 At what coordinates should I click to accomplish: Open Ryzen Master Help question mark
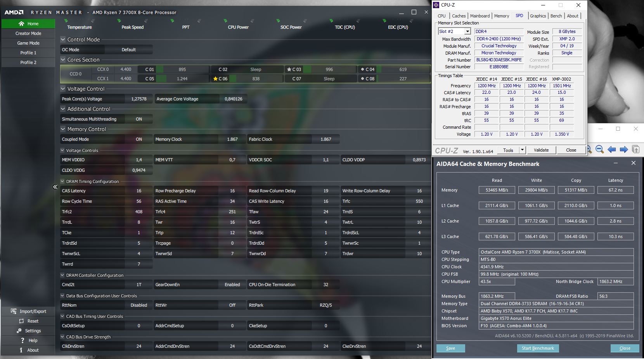(x=23, y=340)
